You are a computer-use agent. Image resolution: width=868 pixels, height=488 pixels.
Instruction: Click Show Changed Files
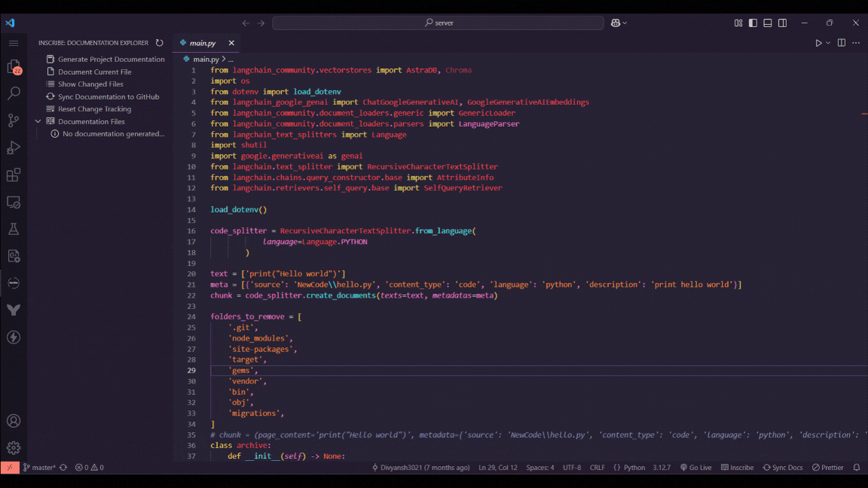(x=90, y=84)
